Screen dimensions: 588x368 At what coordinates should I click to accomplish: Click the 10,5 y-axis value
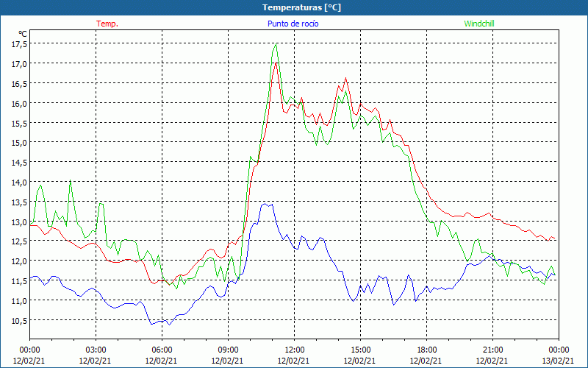point(20,320)
